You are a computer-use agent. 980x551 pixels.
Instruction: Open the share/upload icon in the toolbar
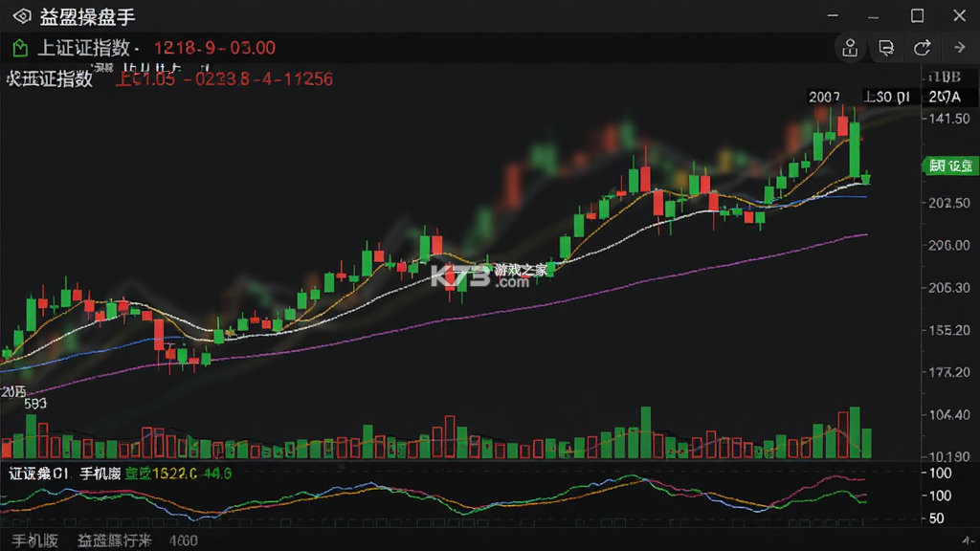coord(850,48)
